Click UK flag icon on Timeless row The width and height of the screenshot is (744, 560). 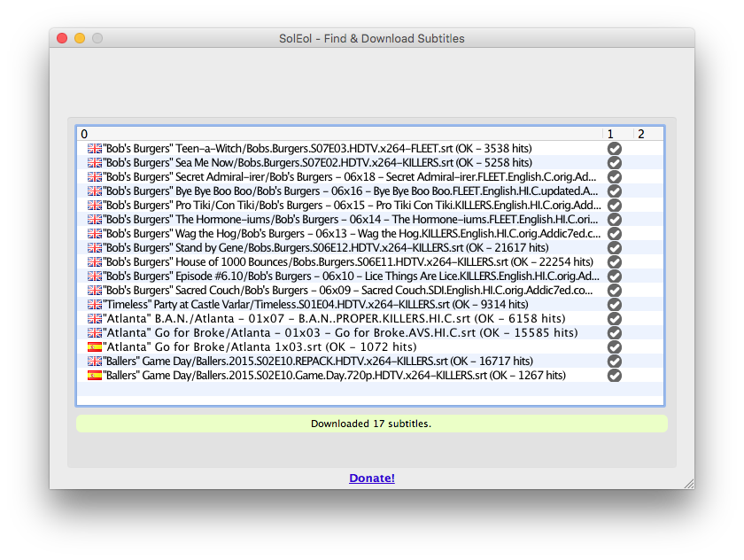point(95,304)
